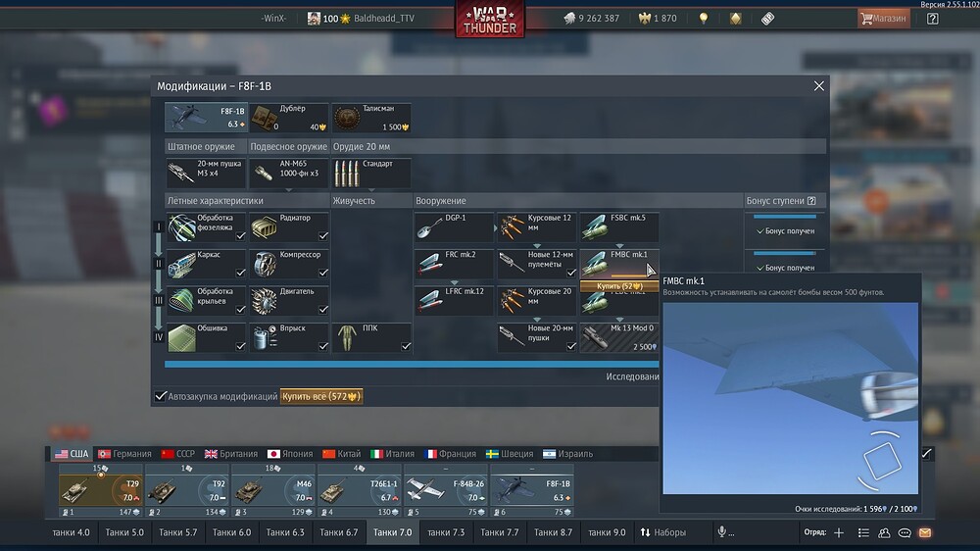Select the DGP-1 modification
980x551 pixels.
(454, 227)
